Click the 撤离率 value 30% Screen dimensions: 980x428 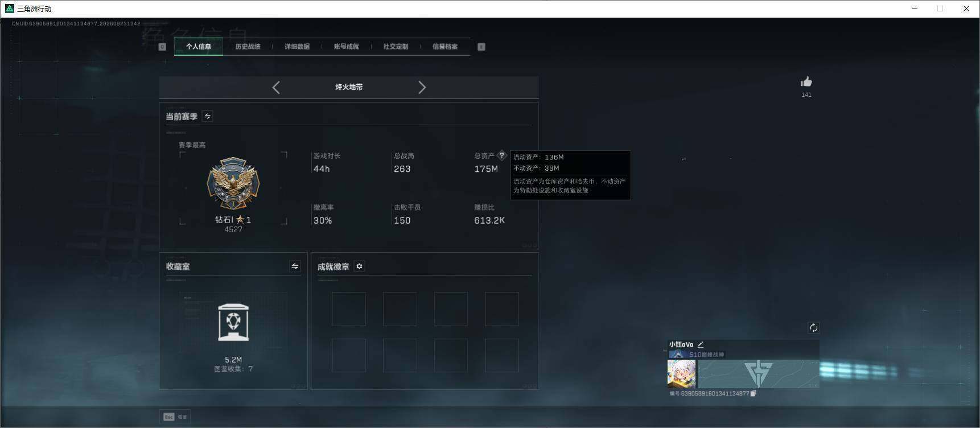coord(323,220)
